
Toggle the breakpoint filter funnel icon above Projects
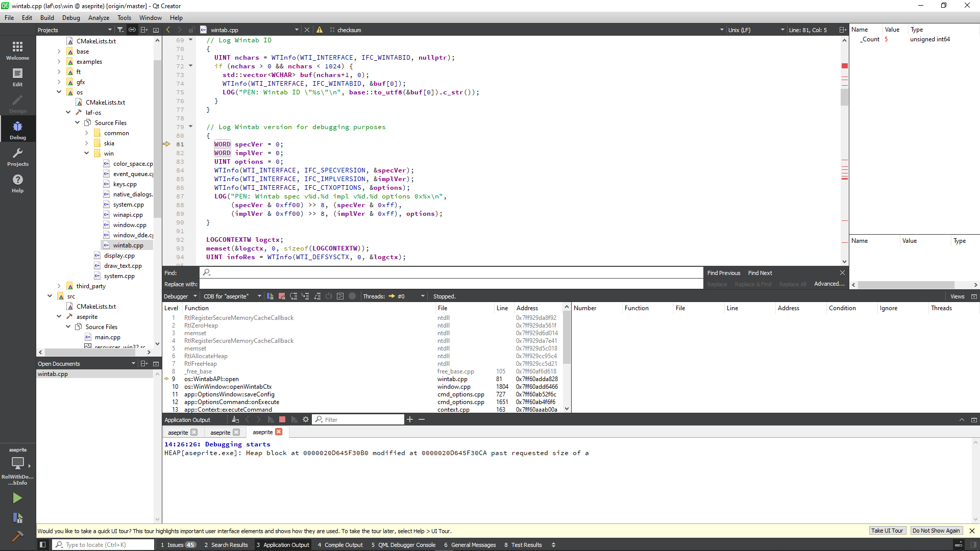[x=120, y=30]
